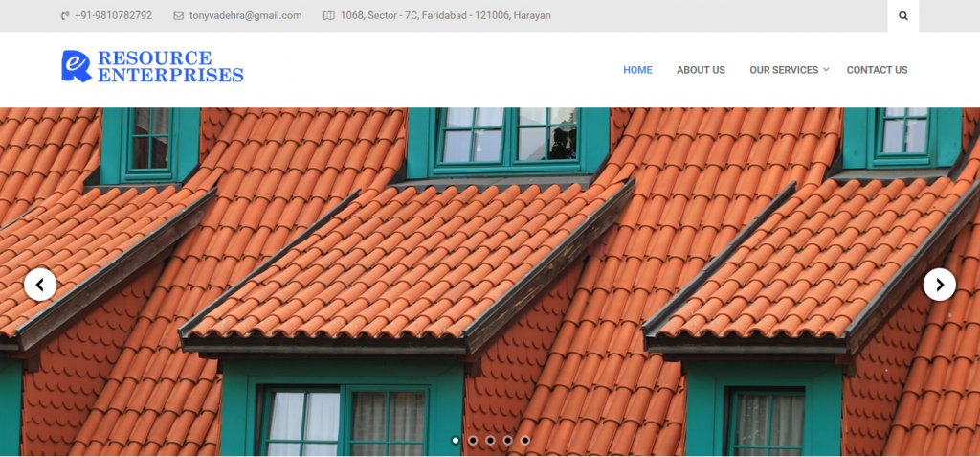Open the search magnifier icon

[x=902, y=15]
